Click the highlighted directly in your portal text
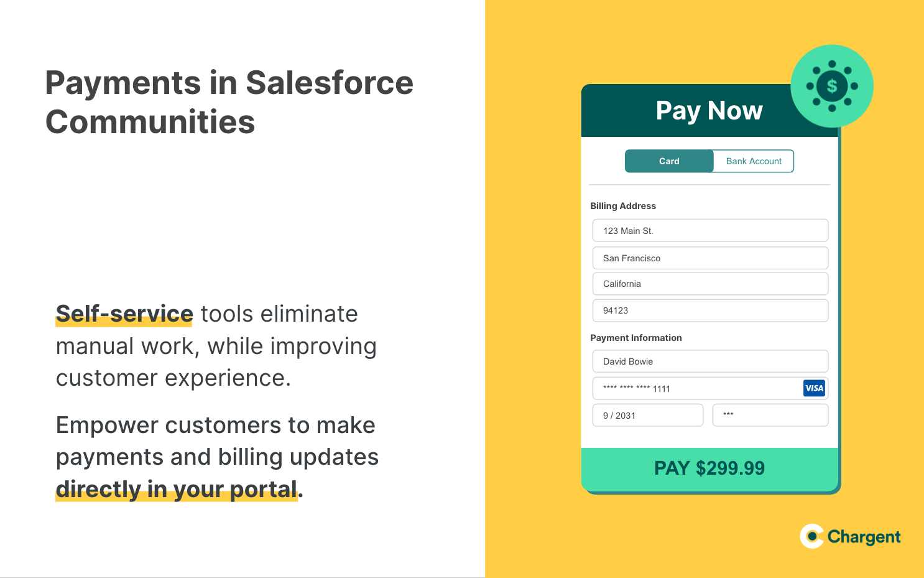Viewport: 924px width, 578px height. [x=177, y=489]
